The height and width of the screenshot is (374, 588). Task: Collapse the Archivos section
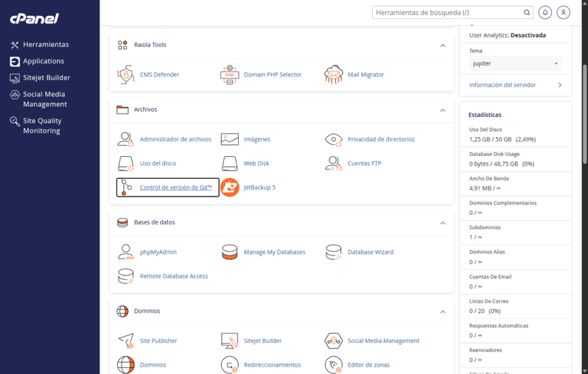[443, 110]
